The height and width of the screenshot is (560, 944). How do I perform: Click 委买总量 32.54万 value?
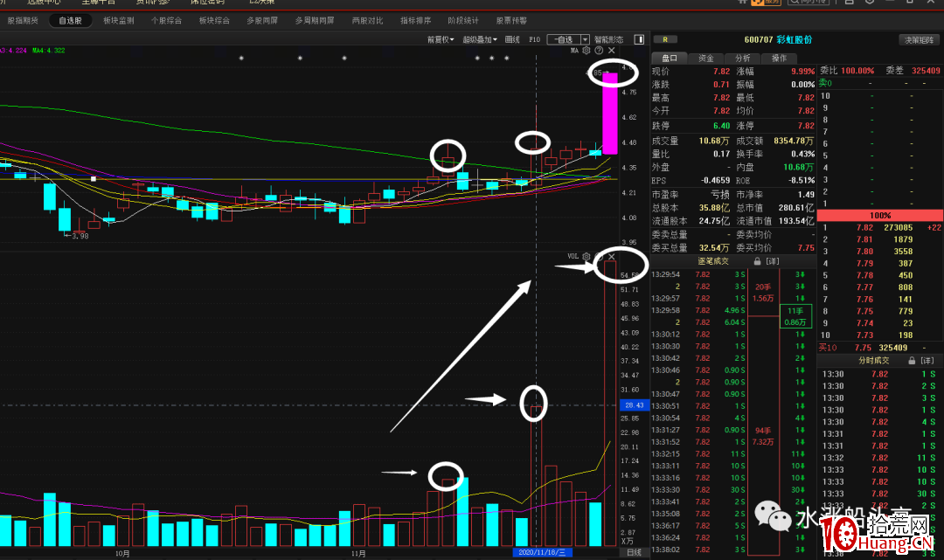pos(715,248)
